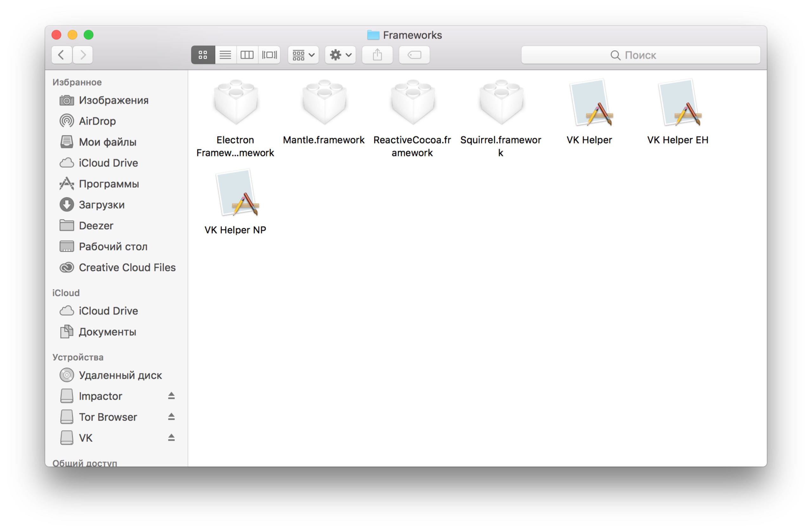The width and height of the screenshot is (812, 531).
Task: Switch to column view mode
Action: pyautogui.click(x=247, y=55)
